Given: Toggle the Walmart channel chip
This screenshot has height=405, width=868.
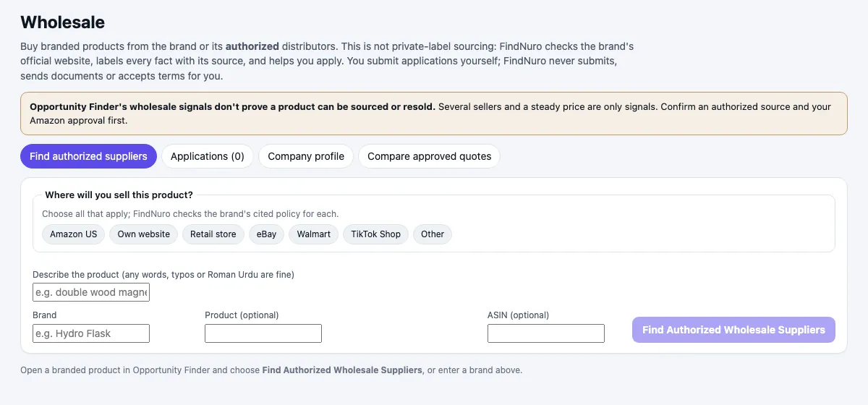Looking at the screenshot, I should pos(314,234).
